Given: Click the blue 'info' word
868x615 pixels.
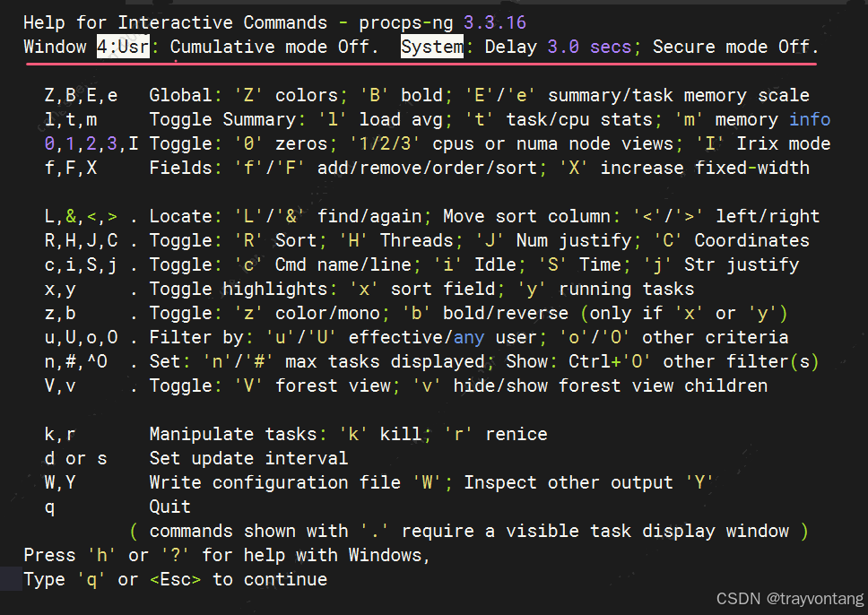Looking at the screenshot, I should (x=810, y=119).
